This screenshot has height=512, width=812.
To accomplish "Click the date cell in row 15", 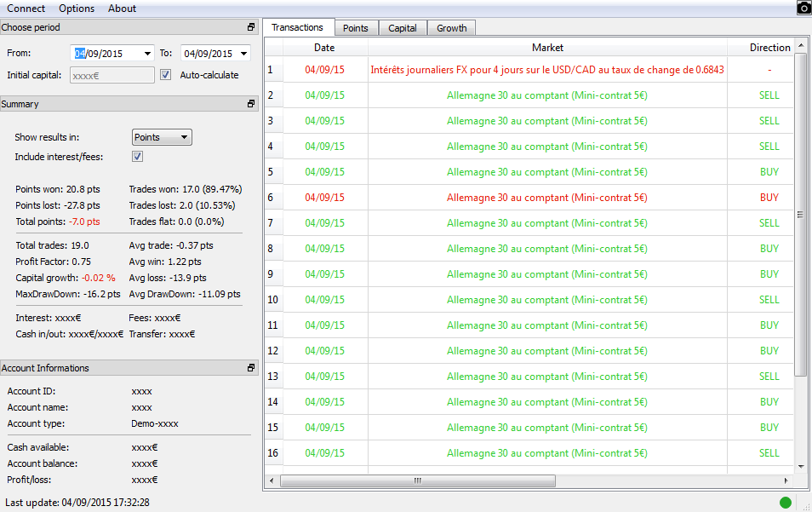I will pyautogui.click(x=324, y=428).
